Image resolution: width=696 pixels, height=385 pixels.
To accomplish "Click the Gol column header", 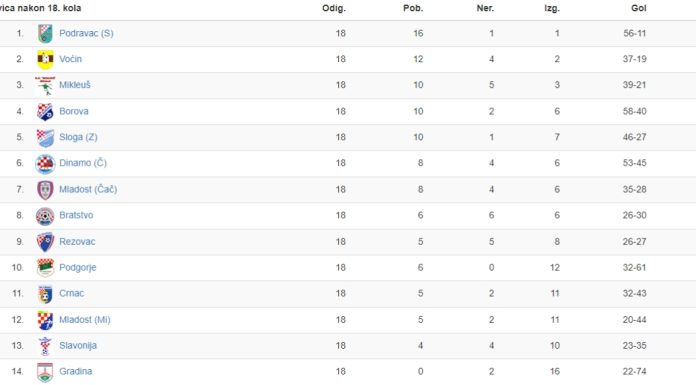I will click(x=638, y=8).
